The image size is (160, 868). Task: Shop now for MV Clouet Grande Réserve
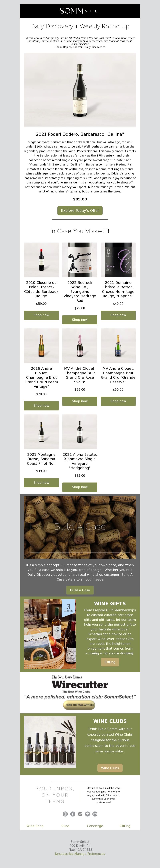pos(118,401)
